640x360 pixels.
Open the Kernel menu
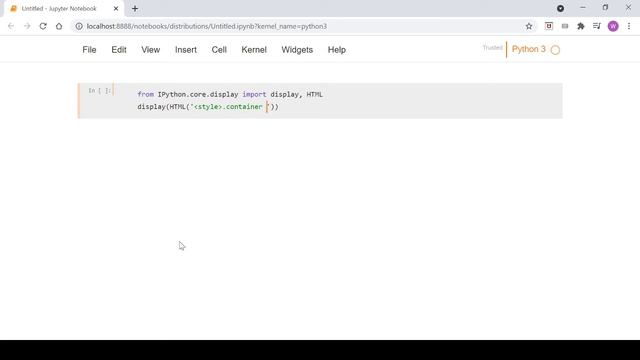pyautogui.click(x=254, y=50)
